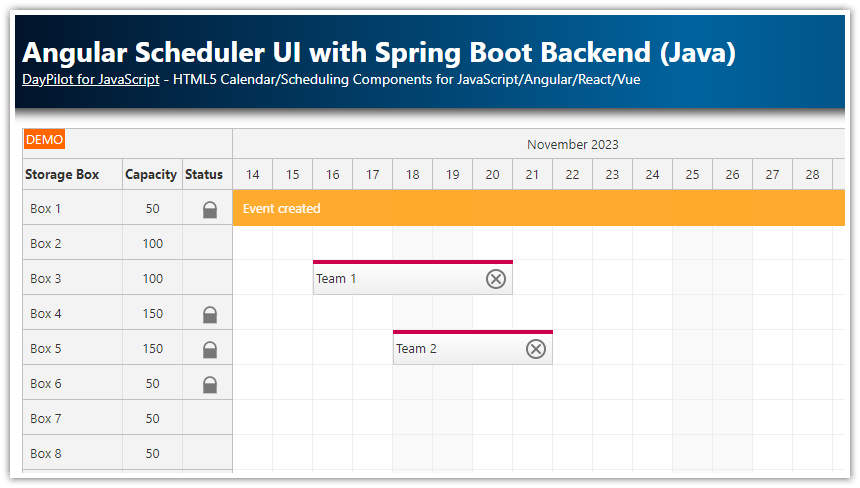
Task: Click the orange Event created notification bar
Action: [x=538, y=209]
